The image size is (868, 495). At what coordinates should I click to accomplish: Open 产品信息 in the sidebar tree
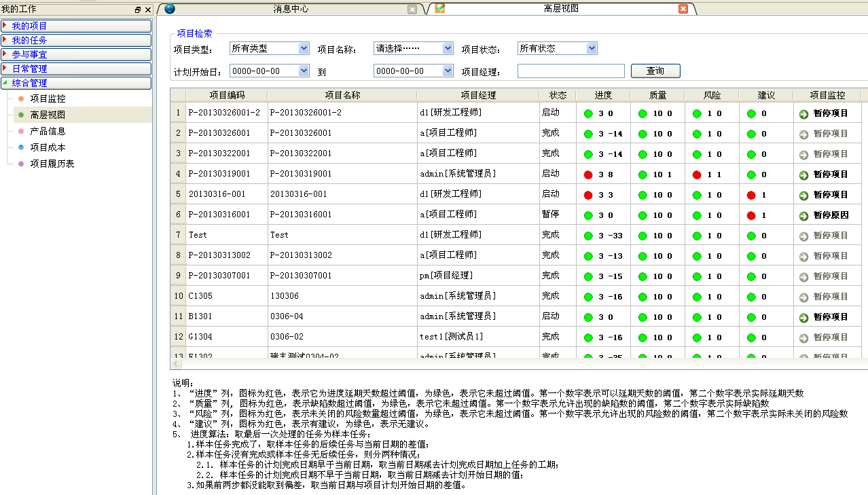(48, 131)
